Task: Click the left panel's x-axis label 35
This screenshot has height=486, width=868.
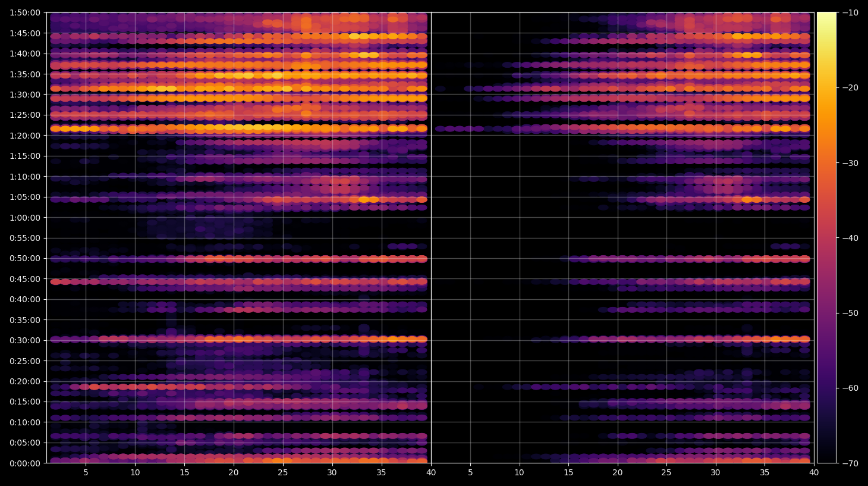Action: coord(381,473)
